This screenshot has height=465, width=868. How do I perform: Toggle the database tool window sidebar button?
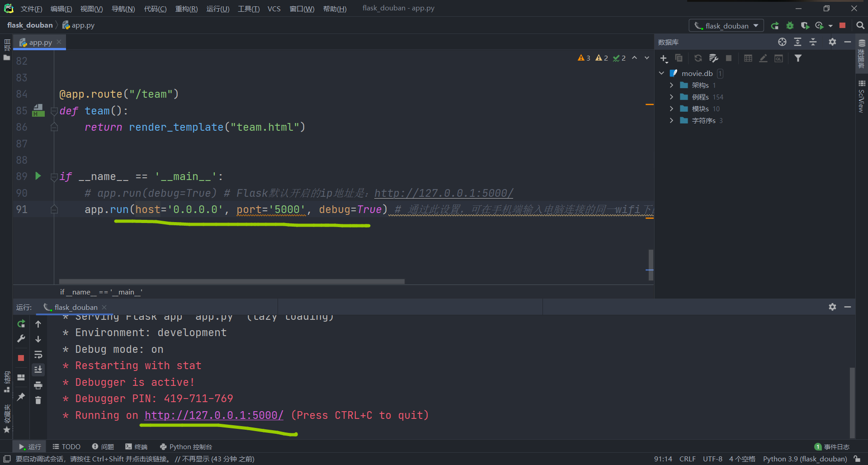point(862,53)
